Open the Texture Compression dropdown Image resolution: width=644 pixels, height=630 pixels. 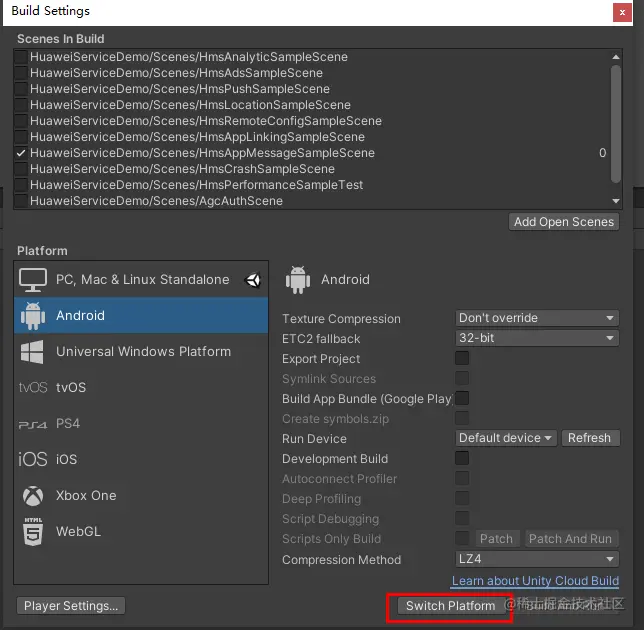click(537, 318)
